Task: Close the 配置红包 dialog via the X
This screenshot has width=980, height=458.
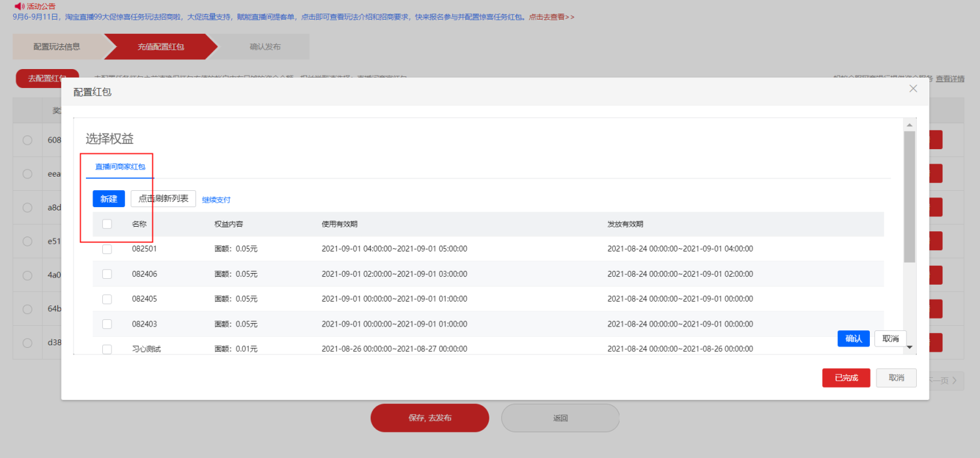Action: (x=913, y=88)
